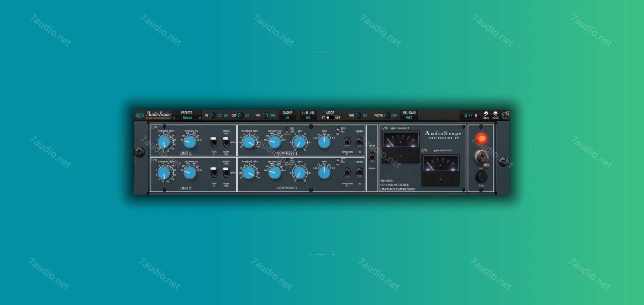The width and height of the screenshot is (644, 305).
Task: Click the MIX knob
Action: [265, 115]
